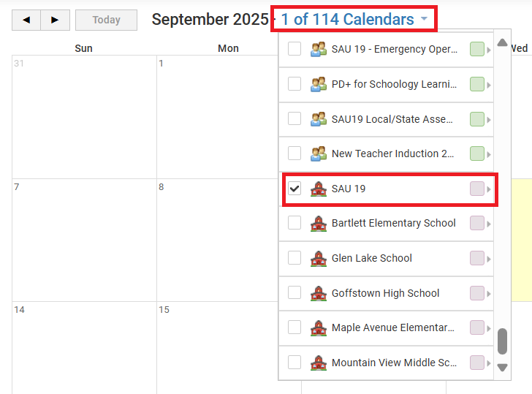Click the previous month arrow button

click(26, 20)
